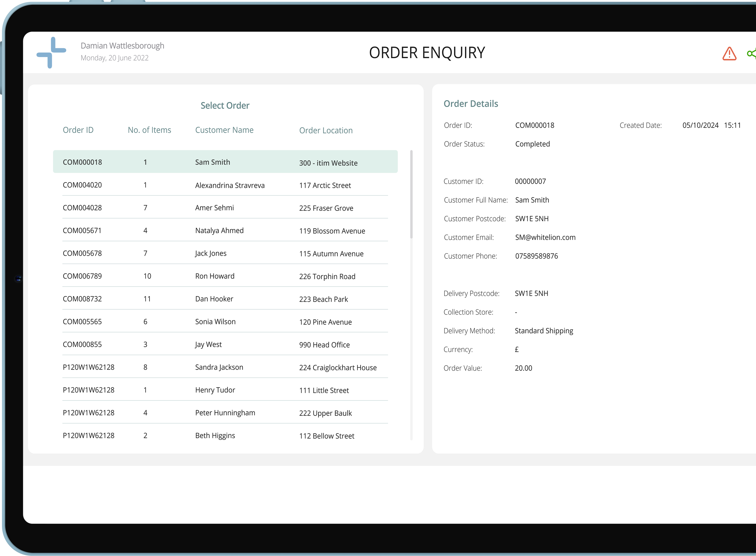The width and height of the screenshot is (756, 556).
Task: Click order ID value COM000018 in details
Action: pos(534,125)
